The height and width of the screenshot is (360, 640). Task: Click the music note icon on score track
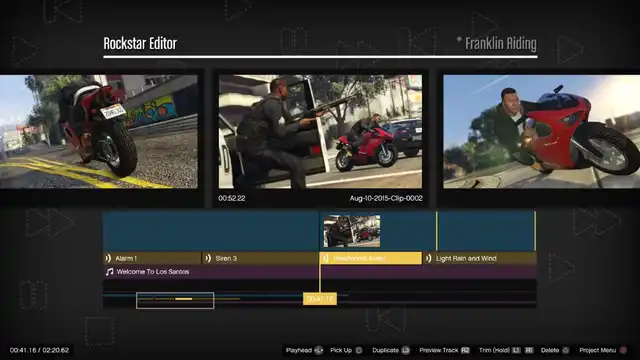109,272
